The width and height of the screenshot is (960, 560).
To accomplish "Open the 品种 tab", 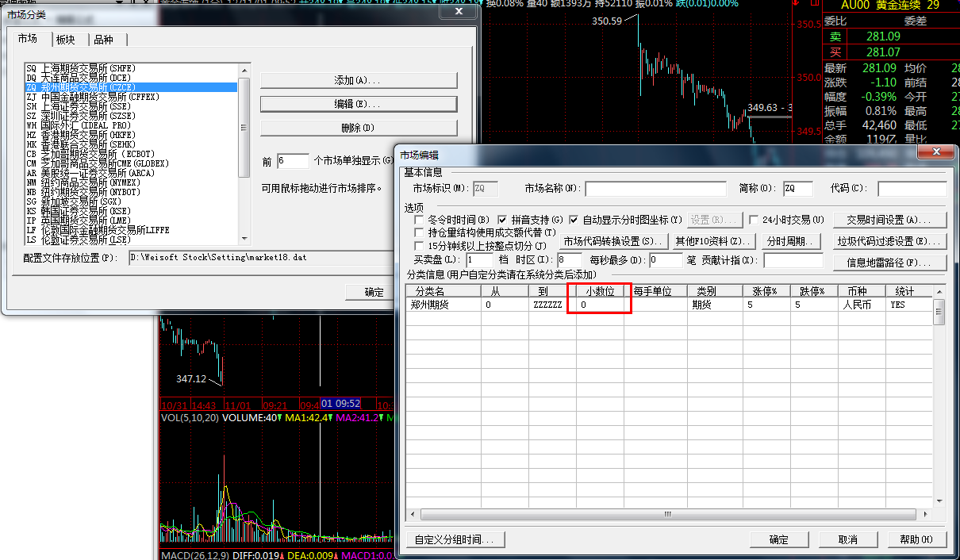I will click(x=103, y=40).
